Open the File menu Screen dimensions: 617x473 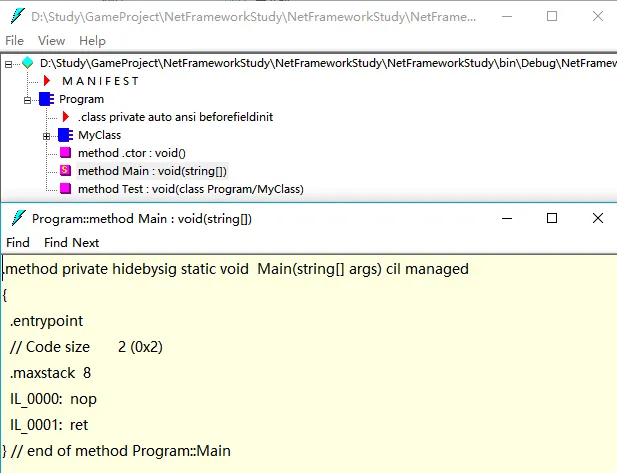click(15, 41)
